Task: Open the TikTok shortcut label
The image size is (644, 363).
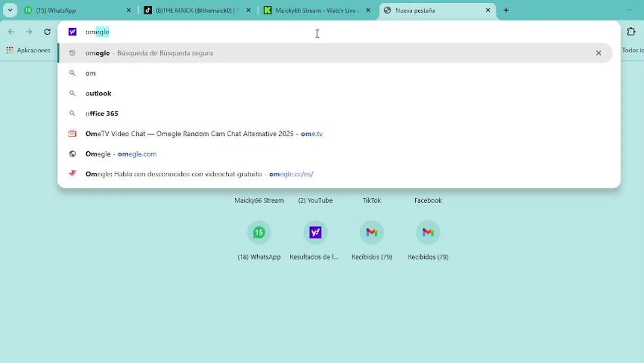Action: (x=372, y=200)
